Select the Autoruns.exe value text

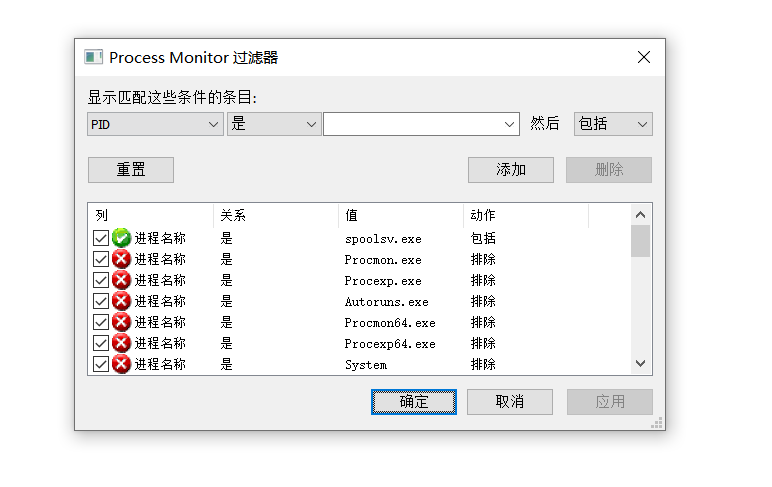[386, 302]
